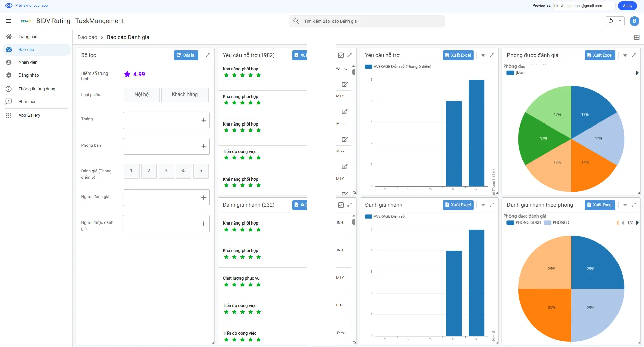Expand Đánh giá nhanh theo phòng fullscreen
644x347 pixels.
[634, 205]
